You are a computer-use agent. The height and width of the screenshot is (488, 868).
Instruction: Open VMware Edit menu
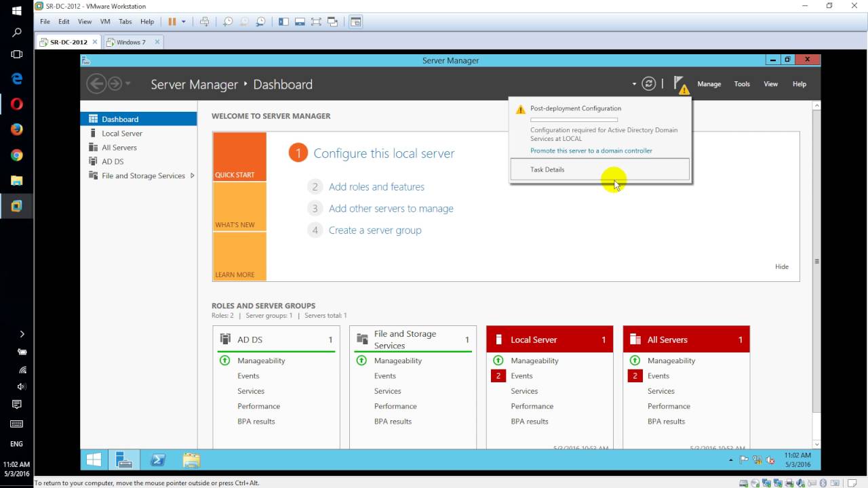64,22
